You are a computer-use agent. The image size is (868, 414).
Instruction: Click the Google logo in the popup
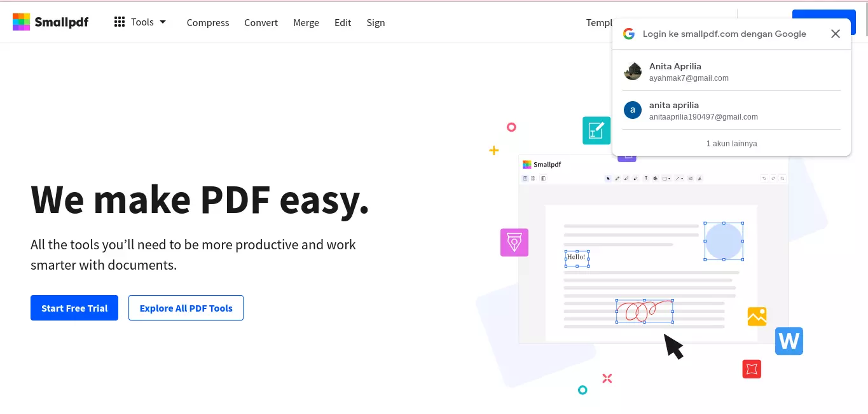coord(629,34)
